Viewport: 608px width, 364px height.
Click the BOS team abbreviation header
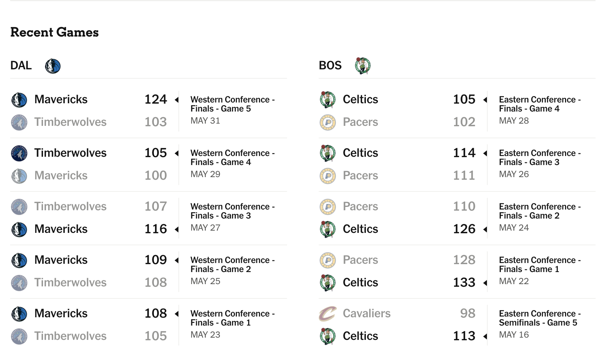tap(330, 66)
